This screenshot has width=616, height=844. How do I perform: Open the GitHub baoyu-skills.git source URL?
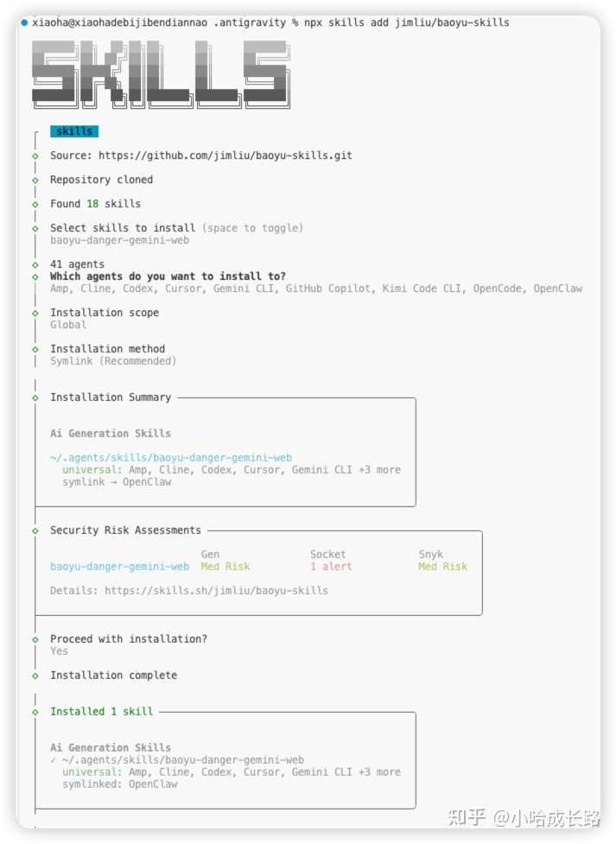(225, 155)
